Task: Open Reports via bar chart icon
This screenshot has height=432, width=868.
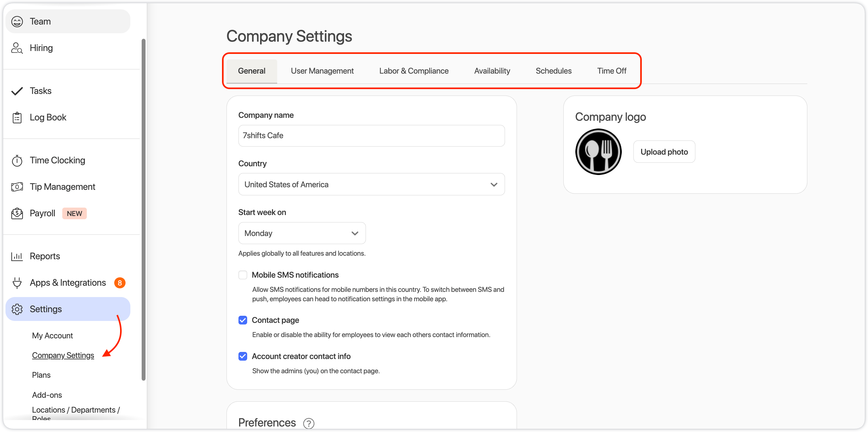Action: pyautogui.click(x=17, y=256)
